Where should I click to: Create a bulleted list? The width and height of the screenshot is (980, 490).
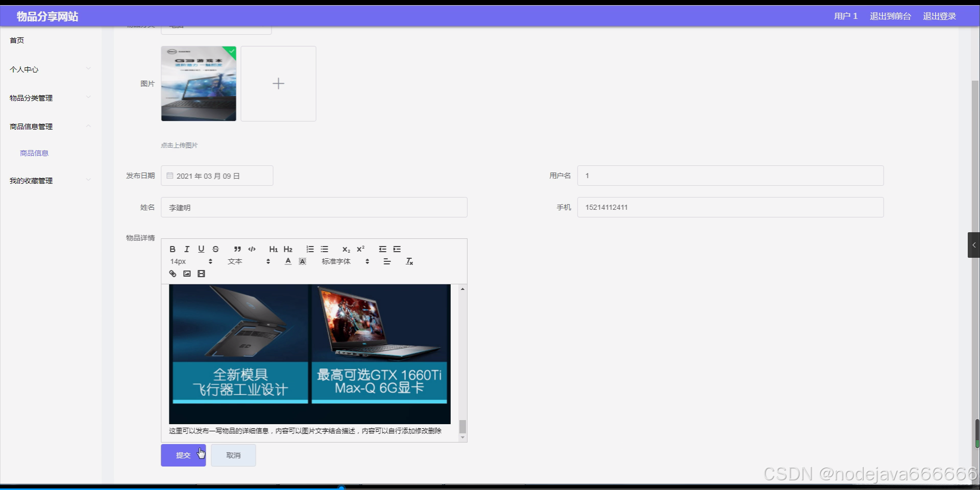[x=324, y=249]
